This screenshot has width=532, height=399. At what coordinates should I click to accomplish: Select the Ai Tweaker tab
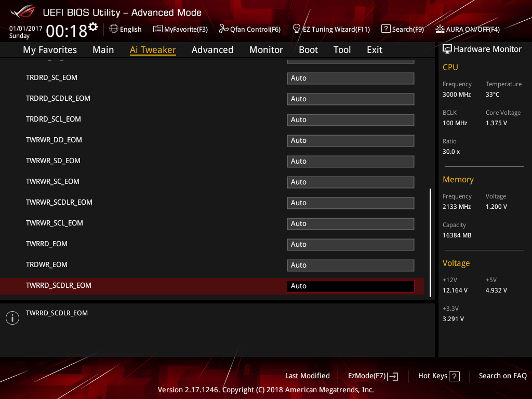coord(153,50)
